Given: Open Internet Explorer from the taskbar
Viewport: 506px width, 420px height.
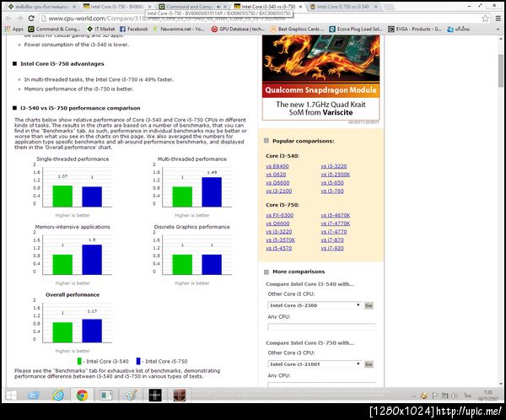Looking at the screenshot, I should coord(58,395).
